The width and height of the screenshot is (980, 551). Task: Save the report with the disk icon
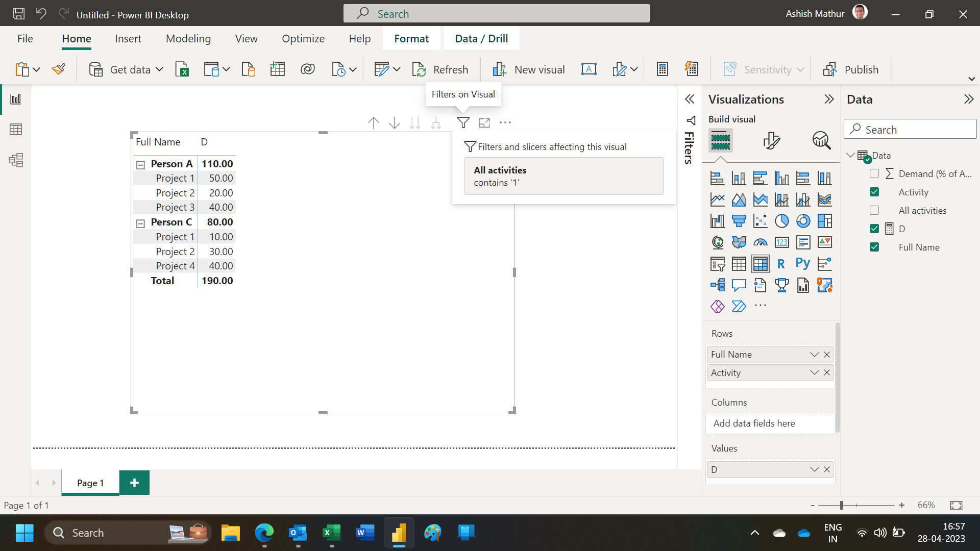click(x=19, y=14)
